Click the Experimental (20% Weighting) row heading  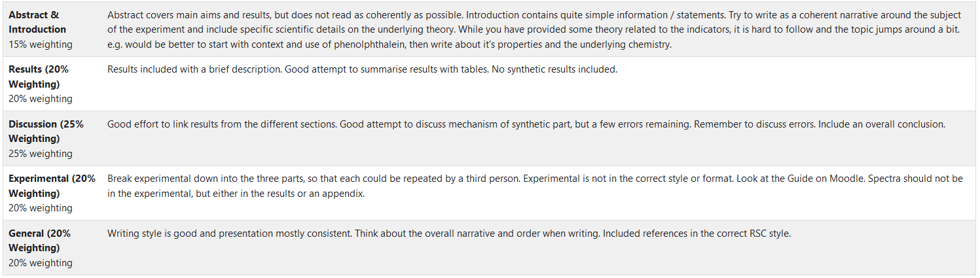point(52,186)
